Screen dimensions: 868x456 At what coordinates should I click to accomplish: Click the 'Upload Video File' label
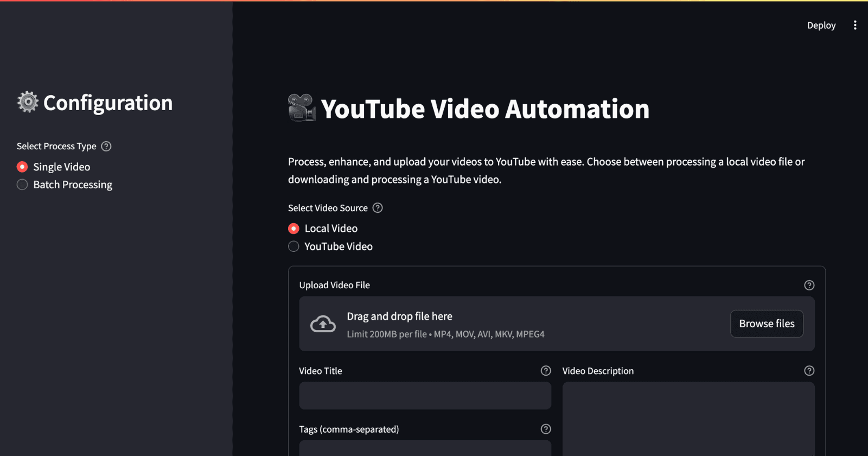coord(335,285)
